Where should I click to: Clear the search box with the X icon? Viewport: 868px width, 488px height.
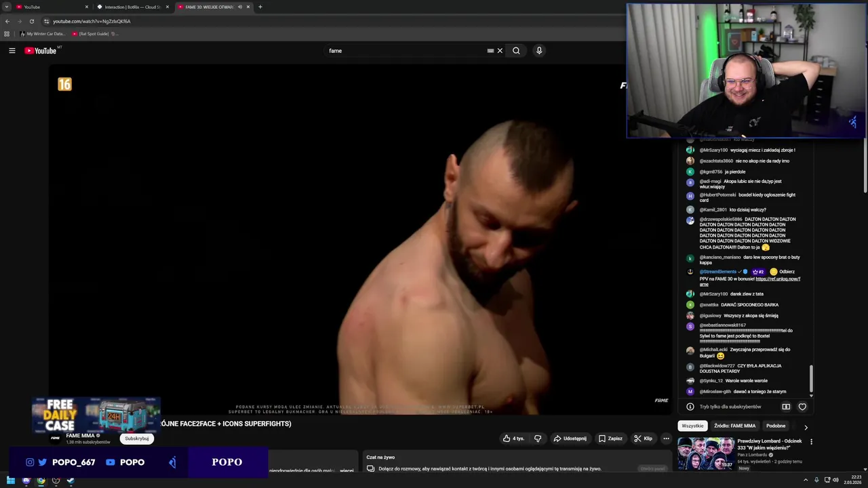[x=500, y=51]
